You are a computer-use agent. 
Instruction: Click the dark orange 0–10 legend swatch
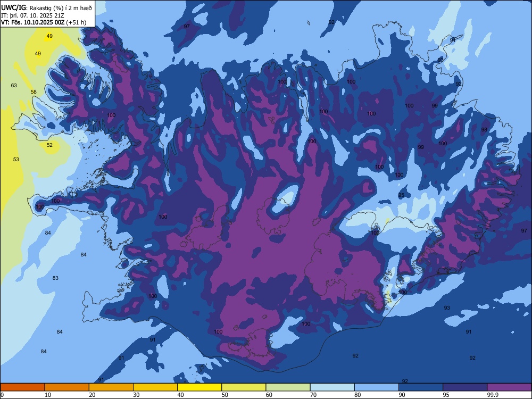(22, 387)
